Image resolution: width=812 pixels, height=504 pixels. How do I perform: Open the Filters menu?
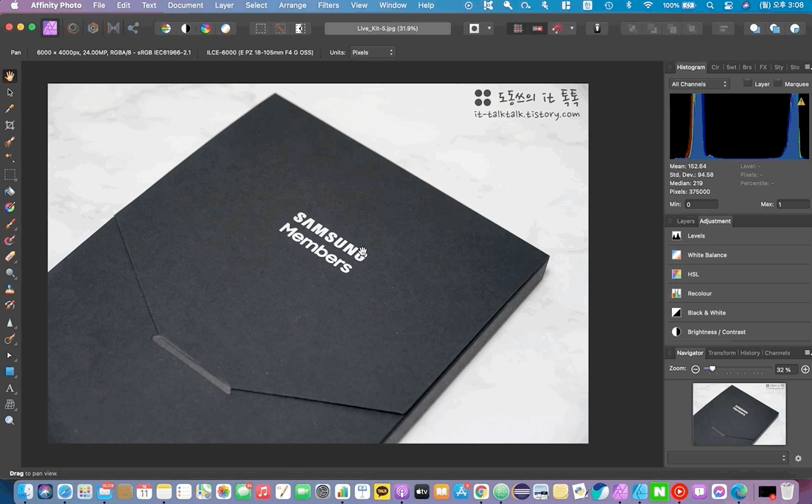tap(329, 5)
